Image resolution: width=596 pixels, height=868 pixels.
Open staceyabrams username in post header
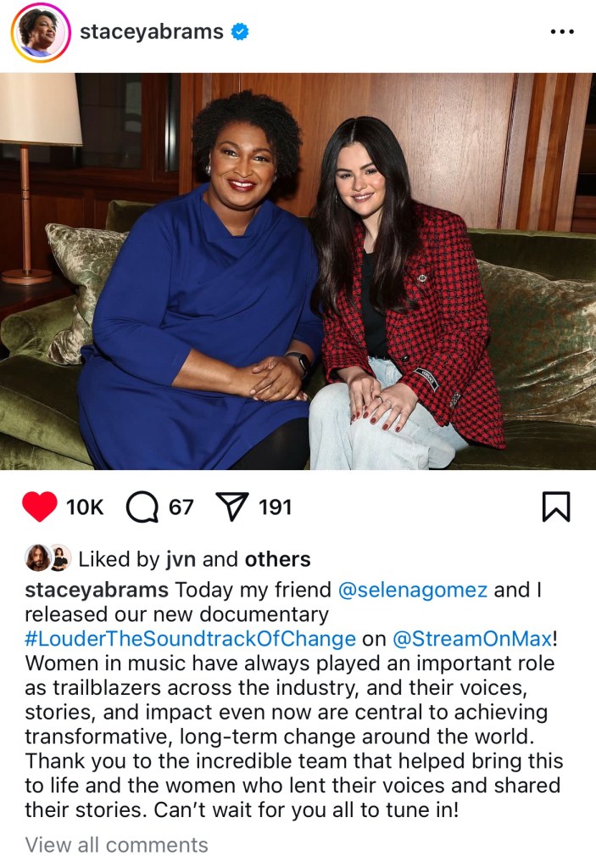[152, 32]
